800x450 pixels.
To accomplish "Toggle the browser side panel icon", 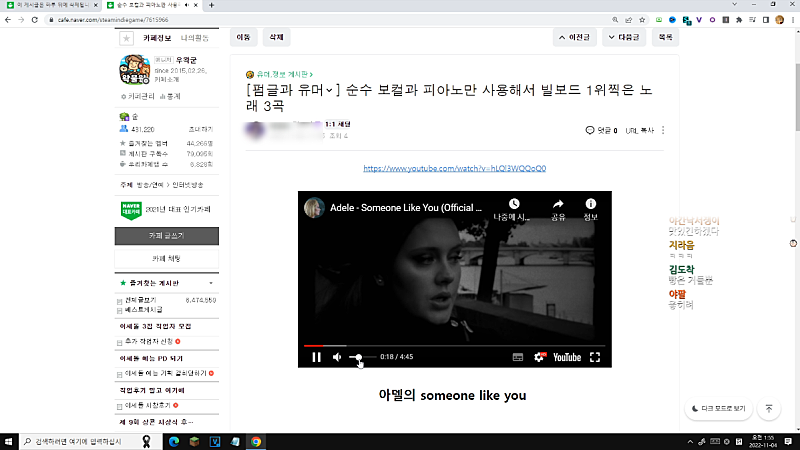I will click(x=766, y=20).
